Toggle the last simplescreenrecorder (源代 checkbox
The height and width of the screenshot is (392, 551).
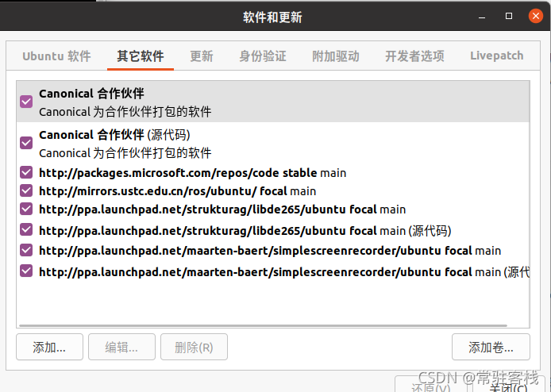tap(26, 271)
